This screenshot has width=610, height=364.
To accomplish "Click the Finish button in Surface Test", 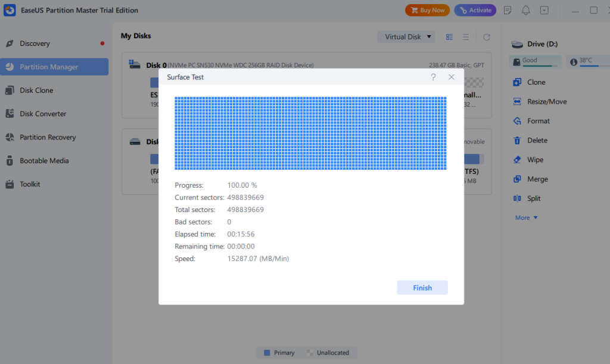I will point(422,288).
